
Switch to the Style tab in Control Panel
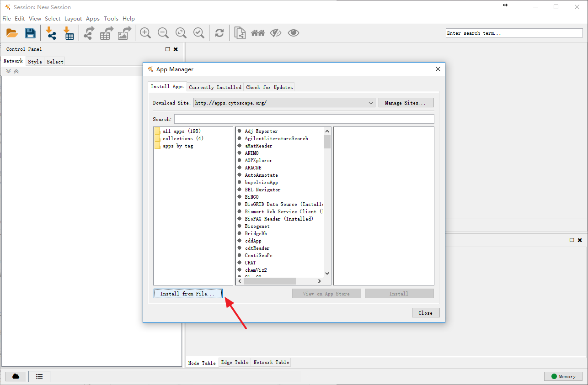35,61
